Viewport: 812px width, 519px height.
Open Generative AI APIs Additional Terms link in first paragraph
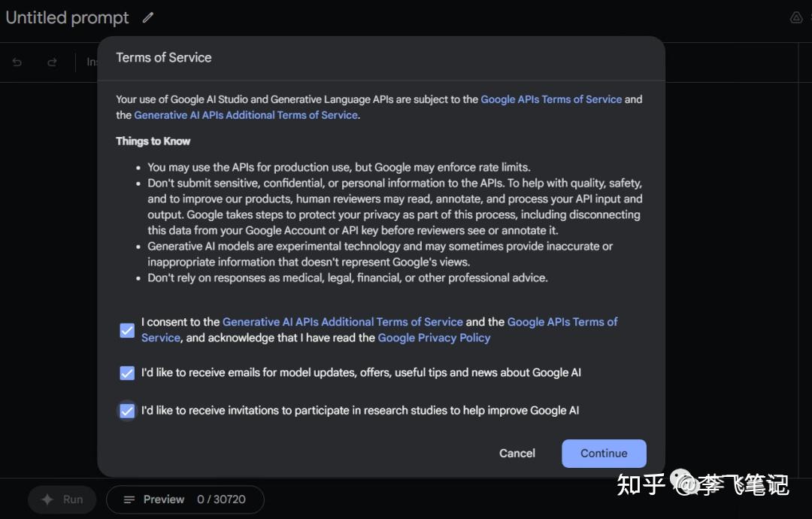[x=246, y=115]
